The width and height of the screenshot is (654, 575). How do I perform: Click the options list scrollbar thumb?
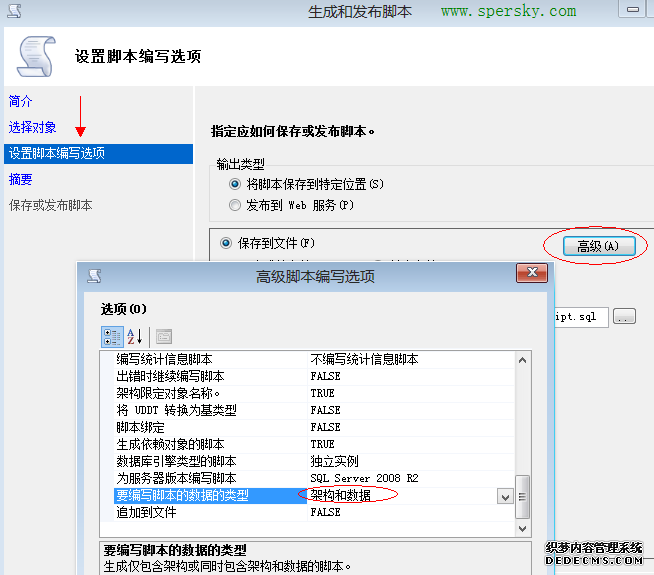[x=522, y=495]
